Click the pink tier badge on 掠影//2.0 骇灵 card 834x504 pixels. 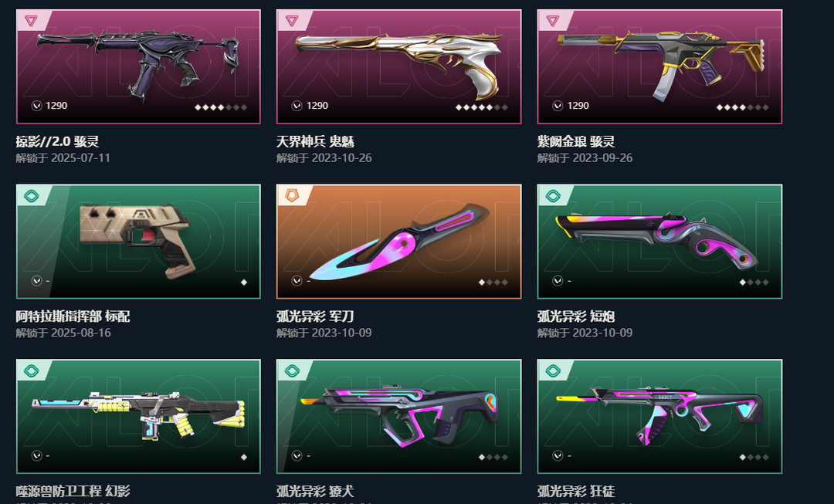(31, 21)
